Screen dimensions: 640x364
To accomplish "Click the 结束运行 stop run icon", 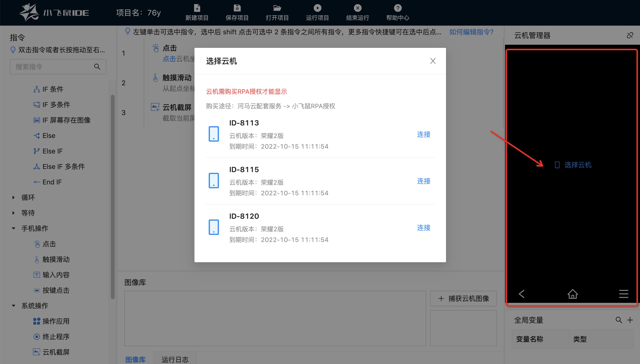I will pyautogui.click(x=357, y=8).
